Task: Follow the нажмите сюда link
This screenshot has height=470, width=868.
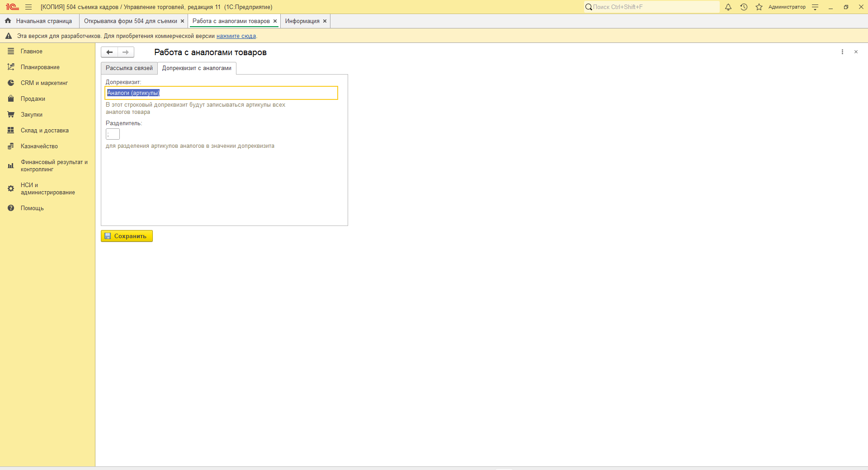Action: coord(236,36)
